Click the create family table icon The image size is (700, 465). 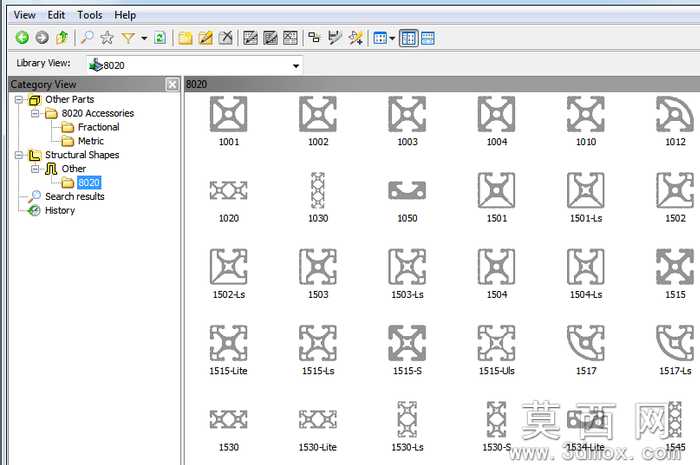click(250, 38)
